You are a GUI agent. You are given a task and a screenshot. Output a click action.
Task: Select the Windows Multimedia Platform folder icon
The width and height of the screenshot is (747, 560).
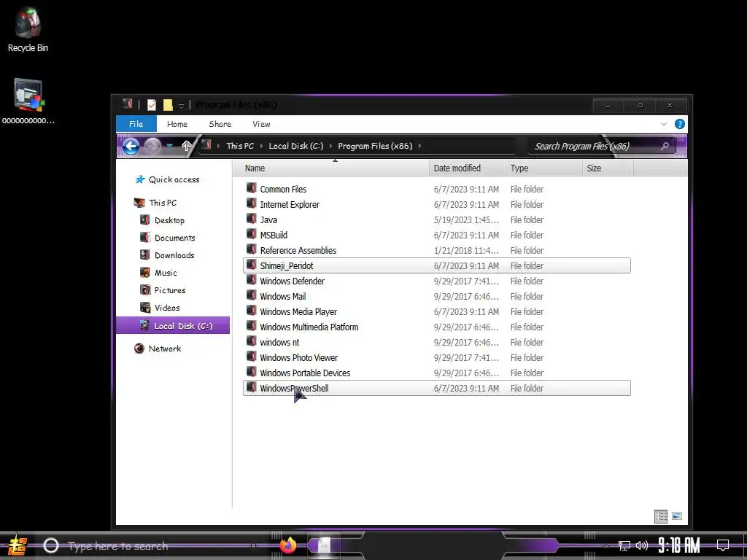pyautogui.click(x=252, y=326)
